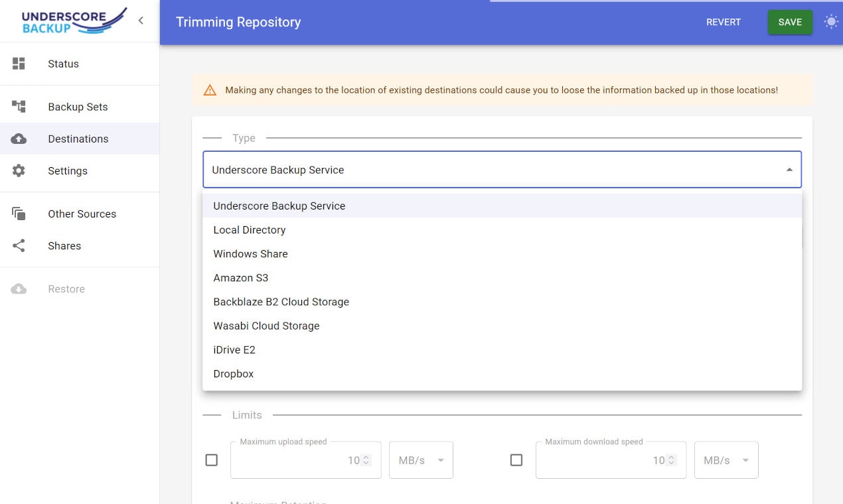Select iDrive E2 option
843x504 pixels.
[x=502, y=349]
